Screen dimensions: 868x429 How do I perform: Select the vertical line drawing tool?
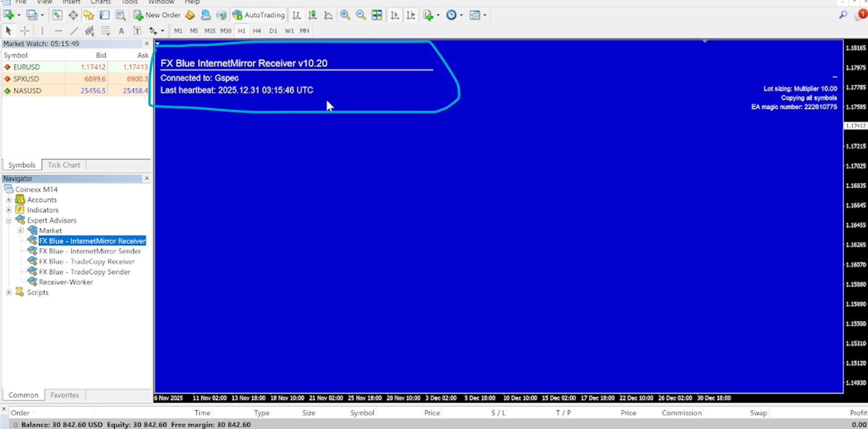click(x=42, y=30)
